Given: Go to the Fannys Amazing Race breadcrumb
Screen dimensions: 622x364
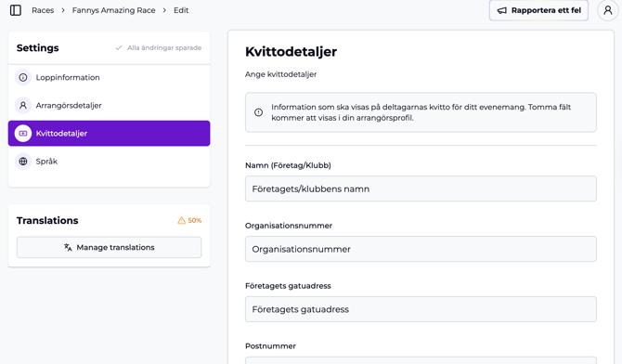Looking at the screenshot, I should [x=113, y=10].
